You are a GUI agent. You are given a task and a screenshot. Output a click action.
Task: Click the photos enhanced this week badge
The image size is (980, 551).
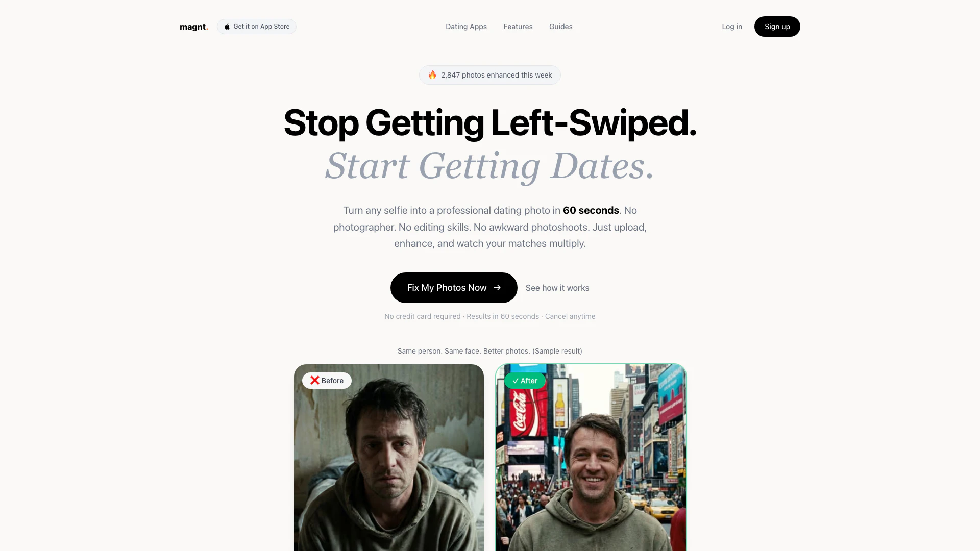(x=490, y=75)
